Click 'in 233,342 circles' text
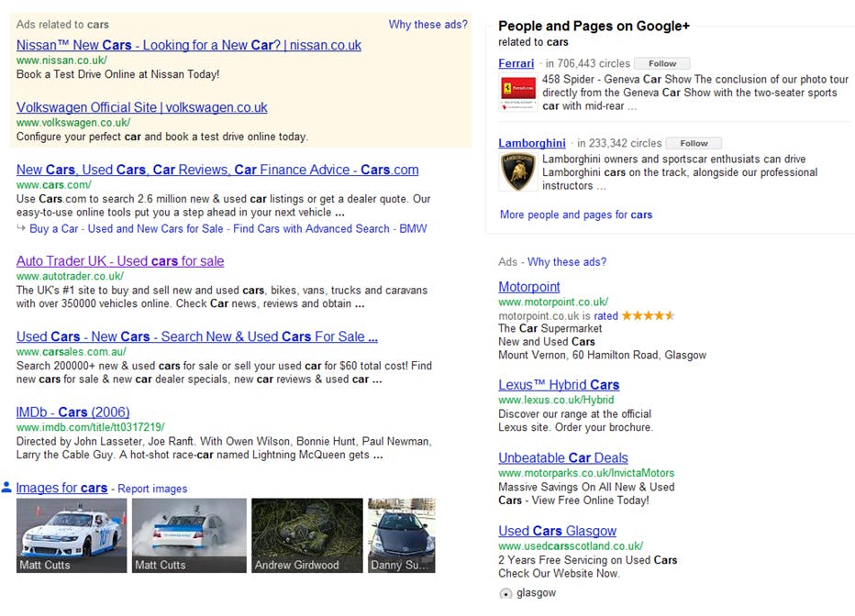Image resolution: width=855 pixels, height=616 pixels. tap(619, 143)
